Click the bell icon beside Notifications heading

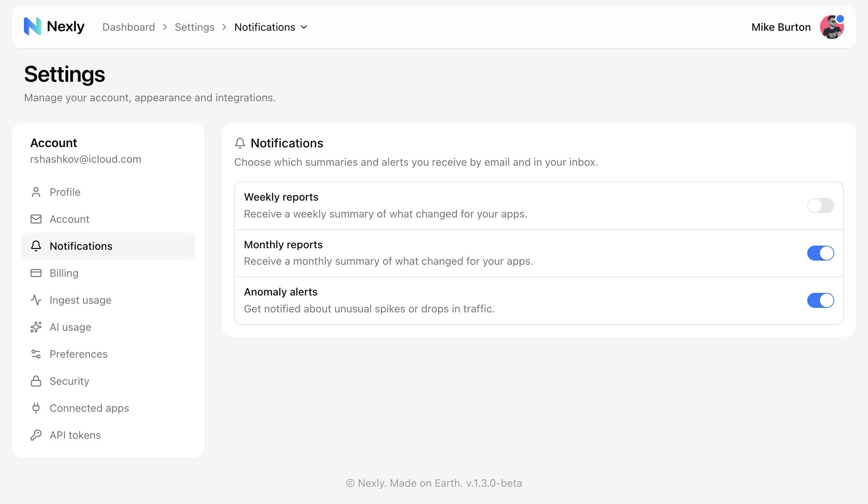pyautogui.click(x=240, y=143)
